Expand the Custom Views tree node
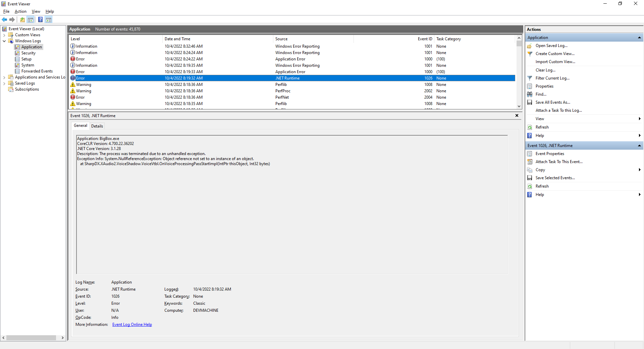This screenshot has width=644, height=349. click(x=4, y=35)
